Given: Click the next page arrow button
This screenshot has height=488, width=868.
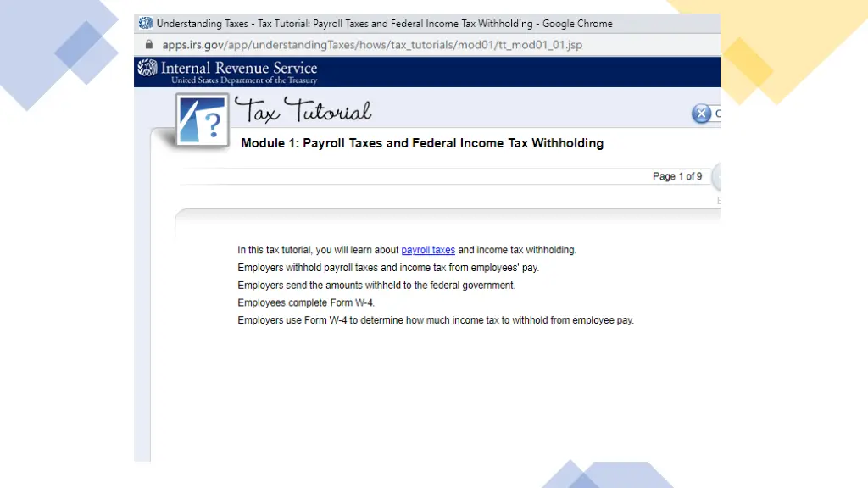Looking at the screenshot, I should click(716, 177).
